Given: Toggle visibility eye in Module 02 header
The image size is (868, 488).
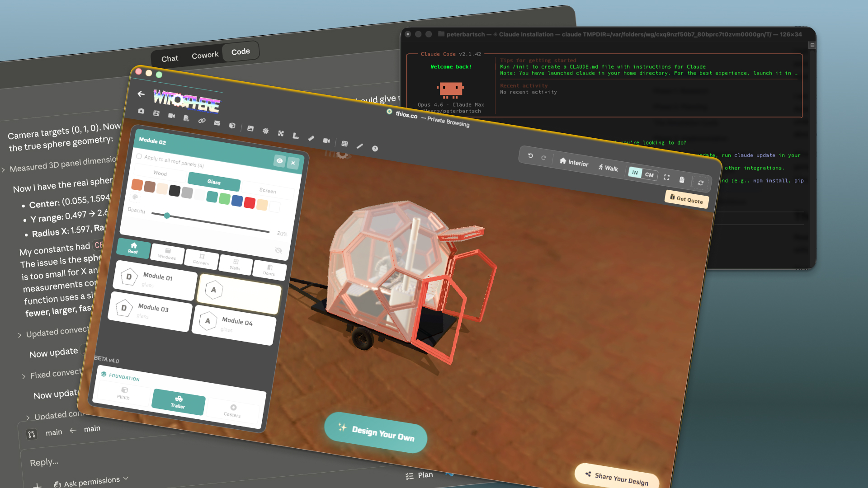Looking at the screenshot, I should 279,161.
